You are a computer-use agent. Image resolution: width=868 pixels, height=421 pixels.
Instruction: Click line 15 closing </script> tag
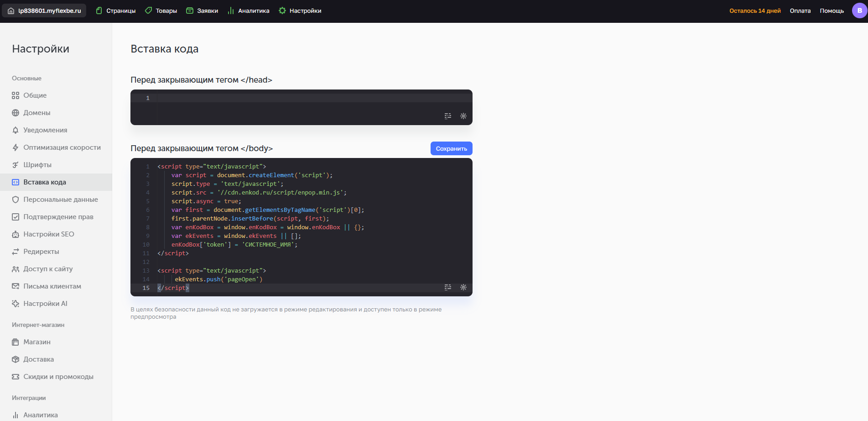(173, 288)
